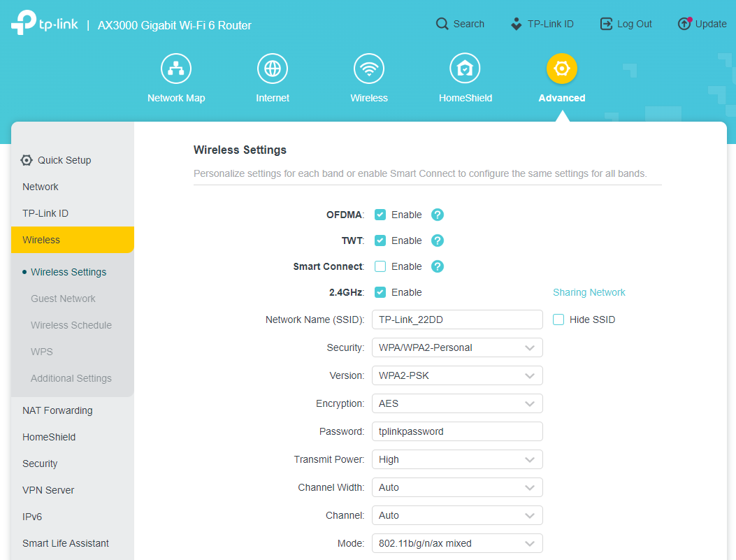
Task: Enable the Smart Connect checkbox
Action: point(380,266)
